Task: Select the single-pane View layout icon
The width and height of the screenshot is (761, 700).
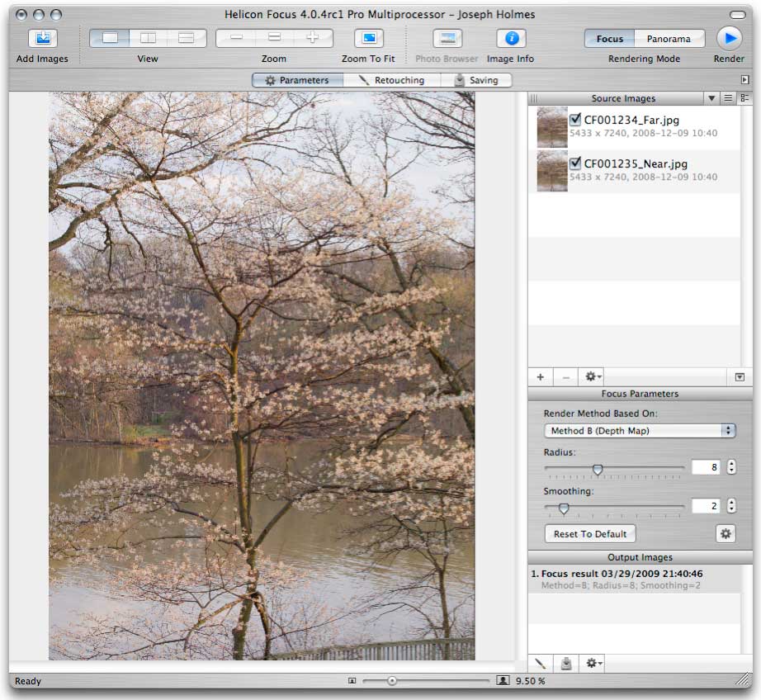Action: (110, 38)
